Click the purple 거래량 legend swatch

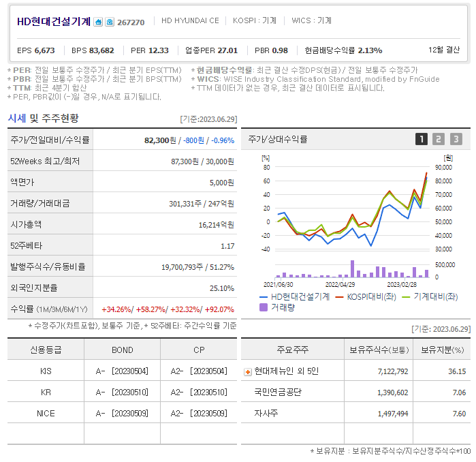pos(264,307)
